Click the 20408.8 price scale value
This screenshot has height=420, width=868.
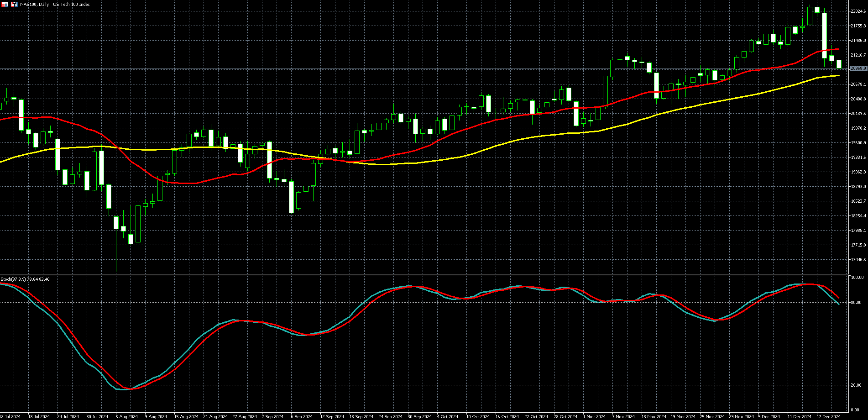pyautogui.click(x=858, y=99)
